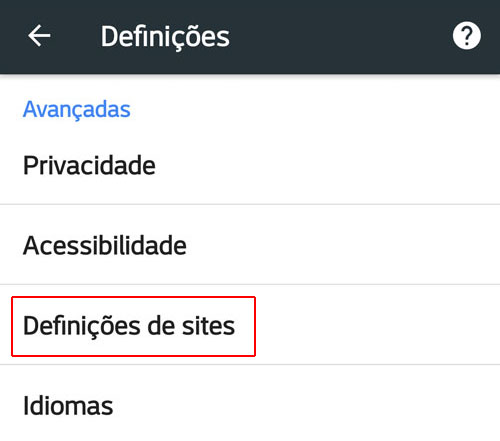This screenshot has width=500, height=441.
Task: Open help via the question mark icon
Action: (x=467, y=36)
